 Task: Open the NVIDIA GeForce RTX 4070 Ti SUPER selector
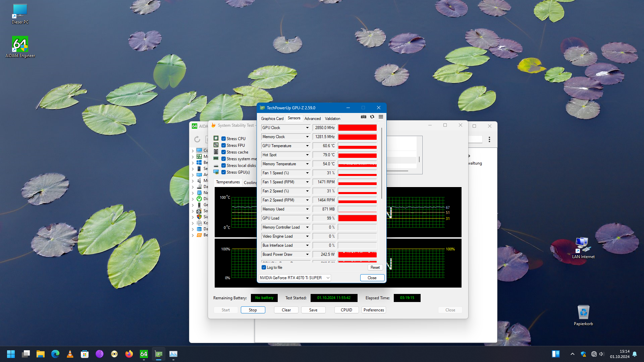(295, 278)
